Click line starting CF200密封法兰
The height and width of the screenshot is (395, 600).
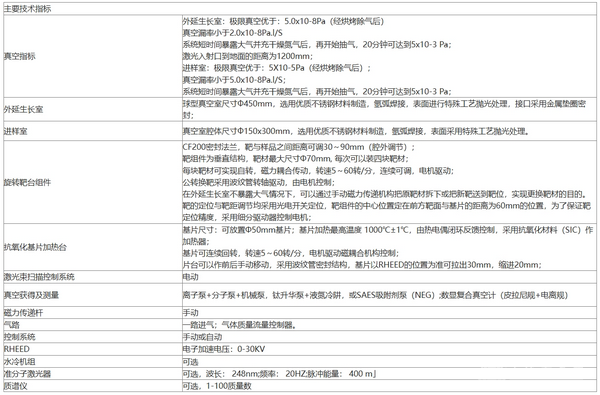tap(299, 147)
